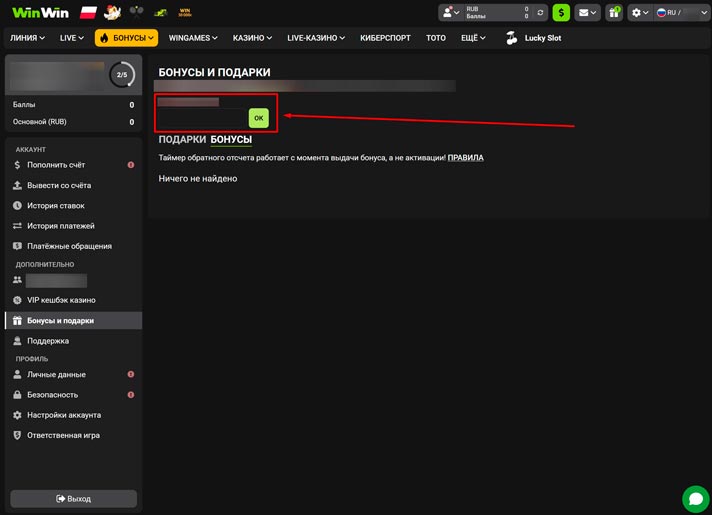Open the green live chat bubble
Screen dimensions: 712x515
tap(696, 499)
